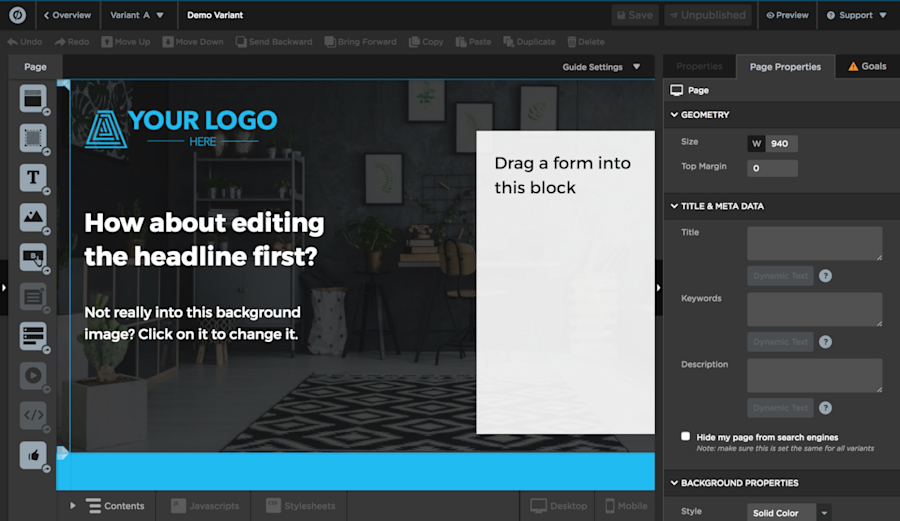Viewport: 900px width, 521px height.
Task: Click Paste in the toolbar
Action: [x=474, y=42]
